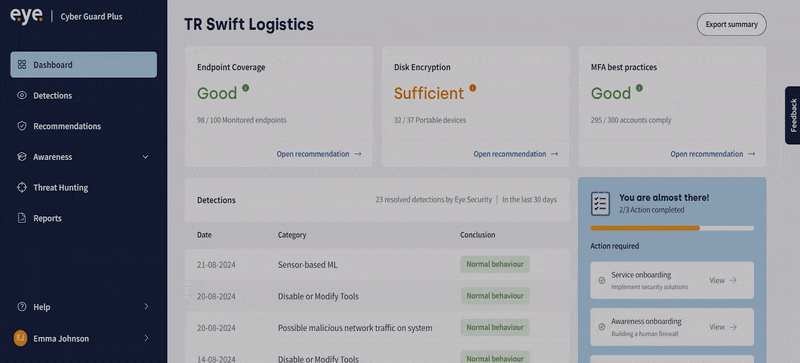Click the Threat Hunting crosshair icon
This screenshot has width=800, height=363.
coord(21,187)
